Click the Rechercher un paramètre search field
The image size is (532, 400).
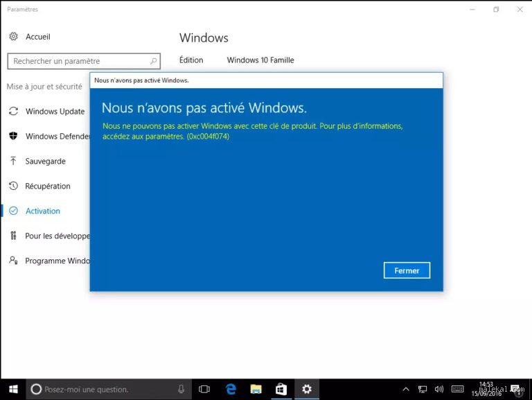[x=84, y=61]
